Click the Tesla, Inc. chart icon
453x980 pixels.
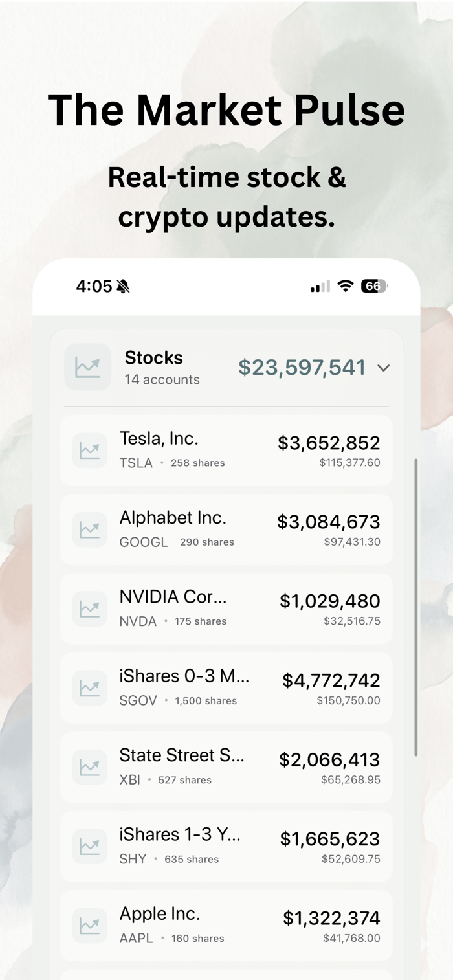(x=90, y=451)
